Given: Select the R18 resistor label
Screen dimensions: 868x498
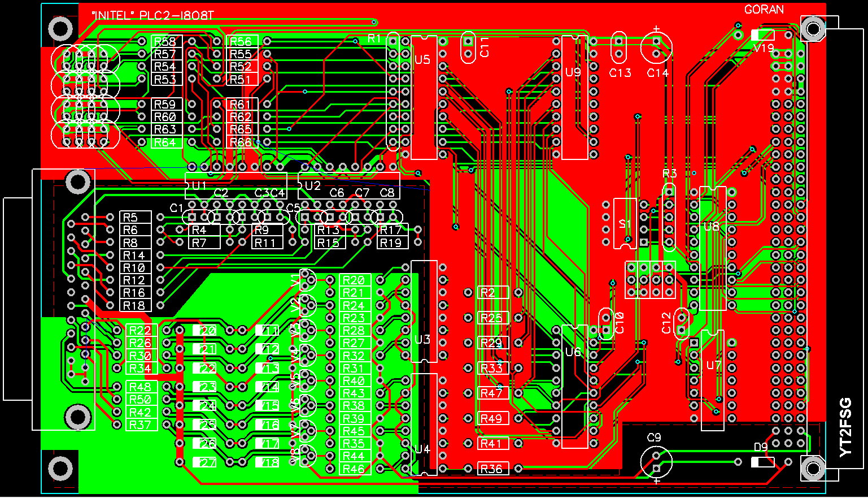Looking at the screenshot, I should (x=134, y=306).
